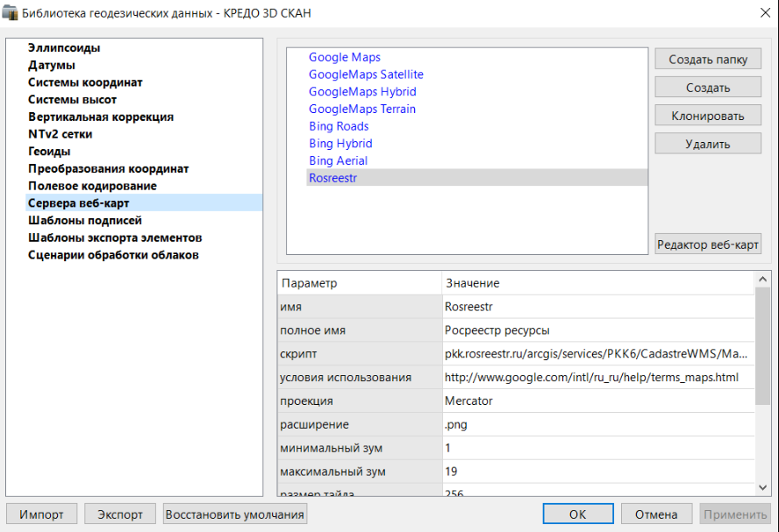Open the Системы координат section

pyautogui.click(x=85, y=82)
